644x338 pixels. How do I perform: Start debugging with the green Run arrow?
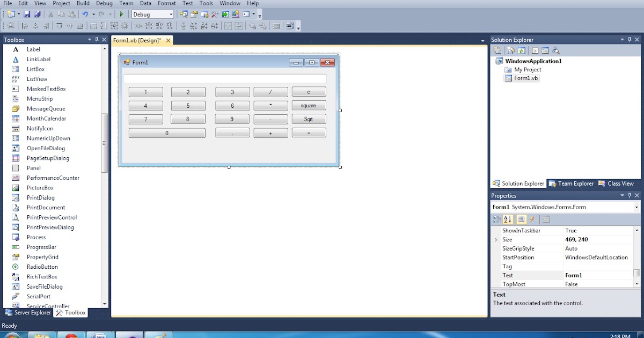[x=121, y=14]
